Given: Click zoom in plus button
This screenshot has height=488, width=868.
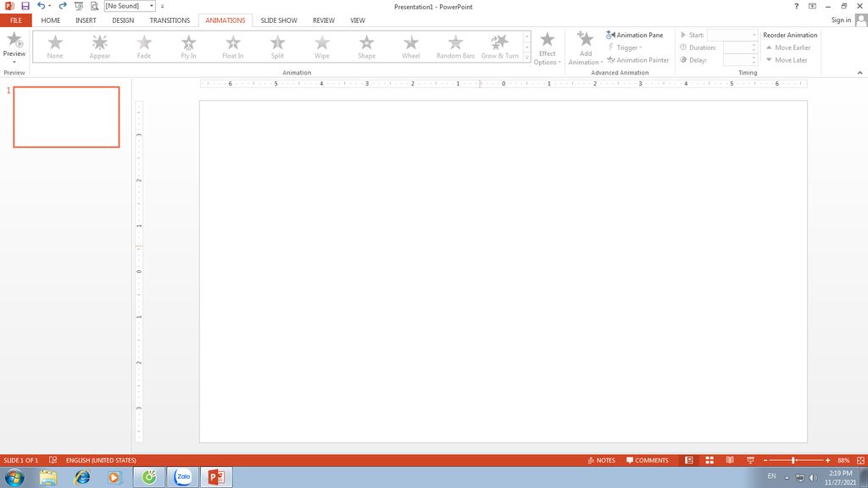Looking at the screenshot, I should tap(827, 460).
